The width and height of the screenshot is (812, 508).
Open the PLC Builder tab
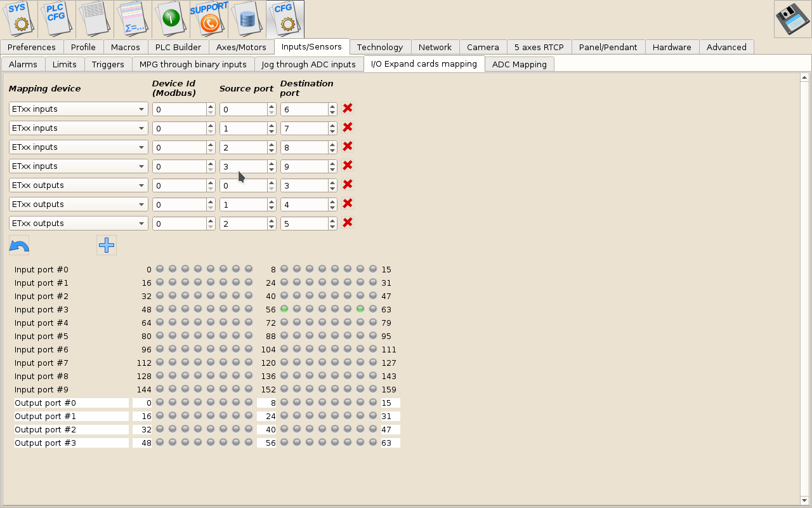click(x=178, y=47)
